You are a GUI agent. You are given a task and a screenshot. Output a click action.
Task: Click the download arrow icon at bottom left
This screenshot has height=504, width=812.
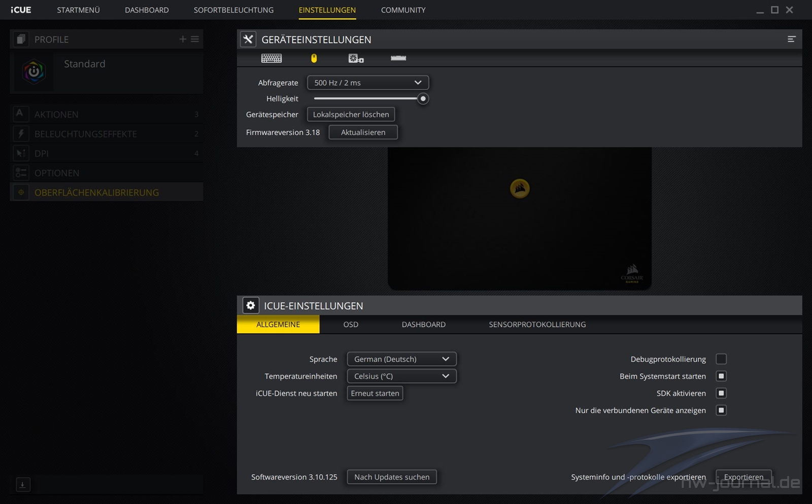[23, 485]
